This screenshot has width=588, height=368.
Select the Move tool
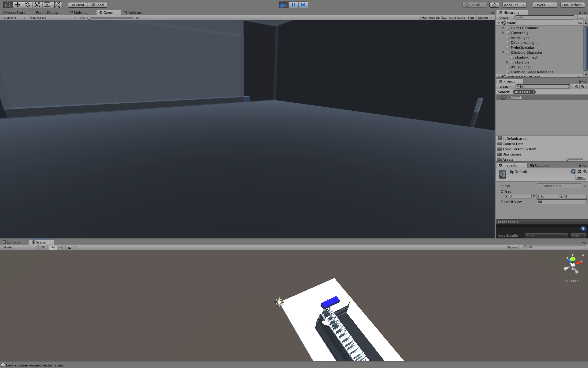click(x=17, y=5)
